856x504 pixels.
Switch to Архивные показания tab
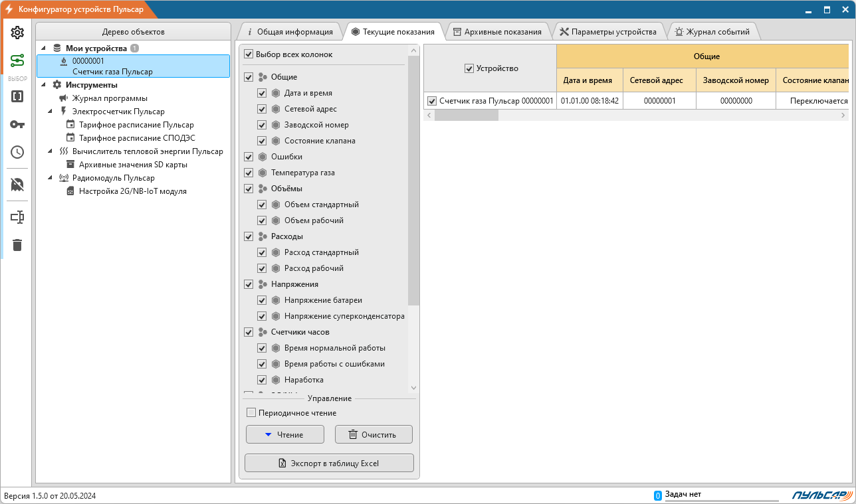pos(497,31)
